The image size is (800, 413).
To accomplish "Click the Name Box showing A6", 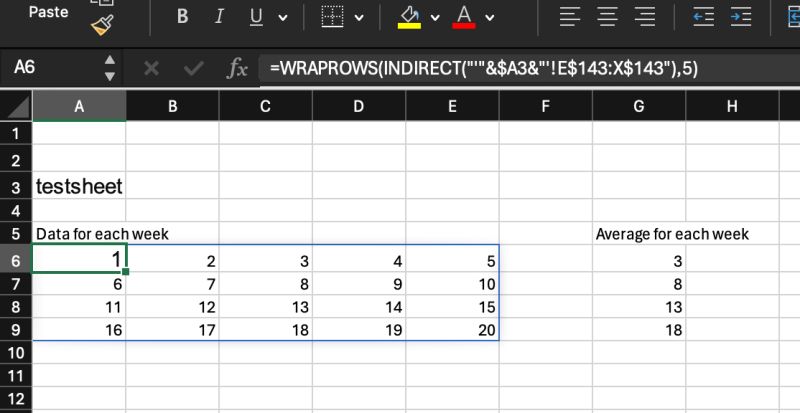I will 51,67.
